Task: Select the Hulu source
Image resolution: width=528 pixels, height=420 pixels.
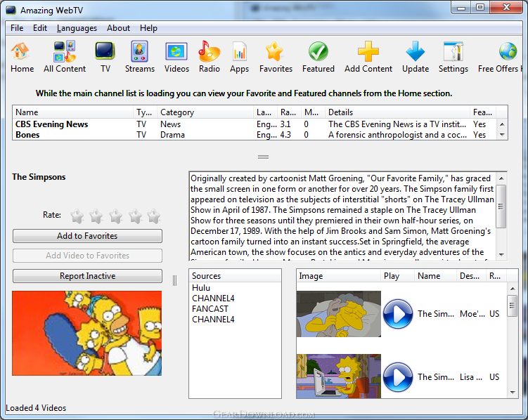Action: [x=201, y=288]
